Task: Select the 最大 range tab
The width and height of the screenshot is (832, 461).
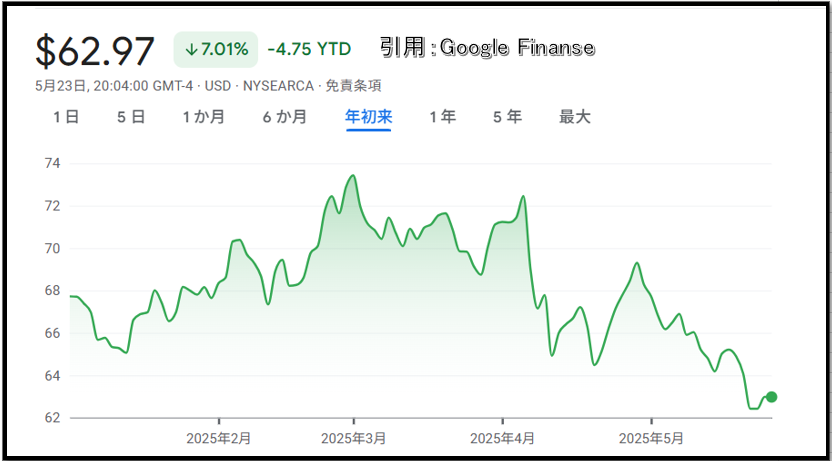Action: tap(575, 117)
